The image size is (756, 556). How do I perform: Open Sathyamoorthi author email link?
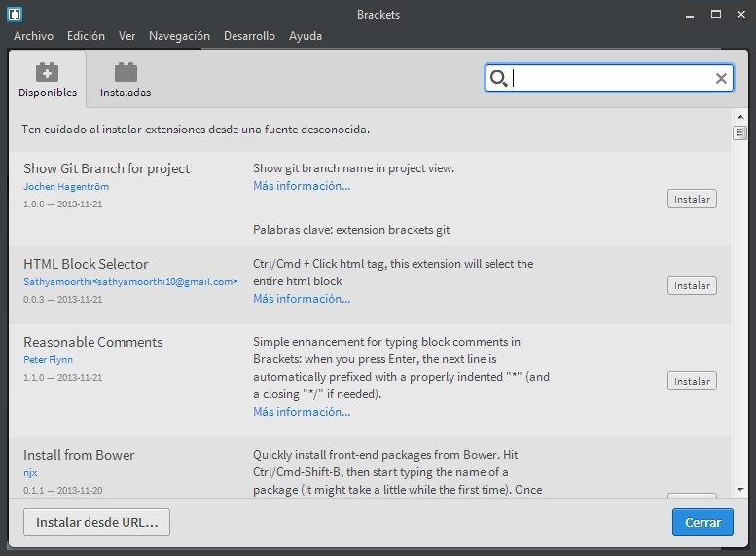pyautogui.click(x=130, y=281)
